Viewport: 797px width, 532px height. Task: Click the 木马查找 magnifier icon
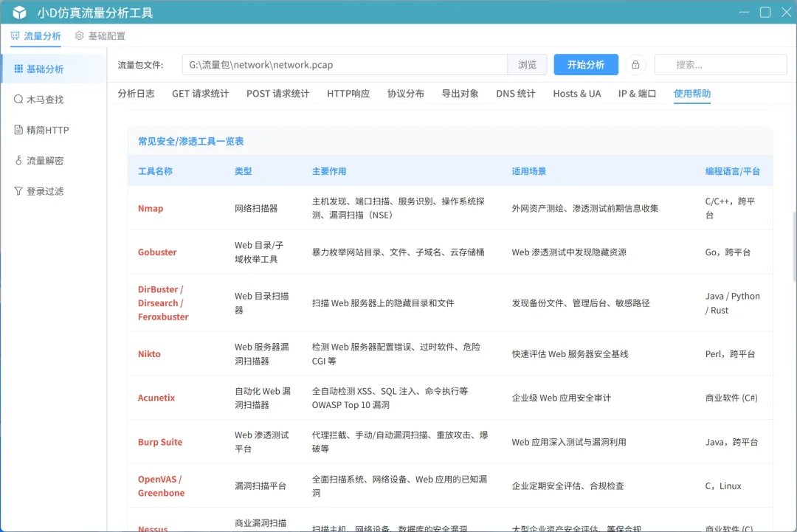click(18, 99)
